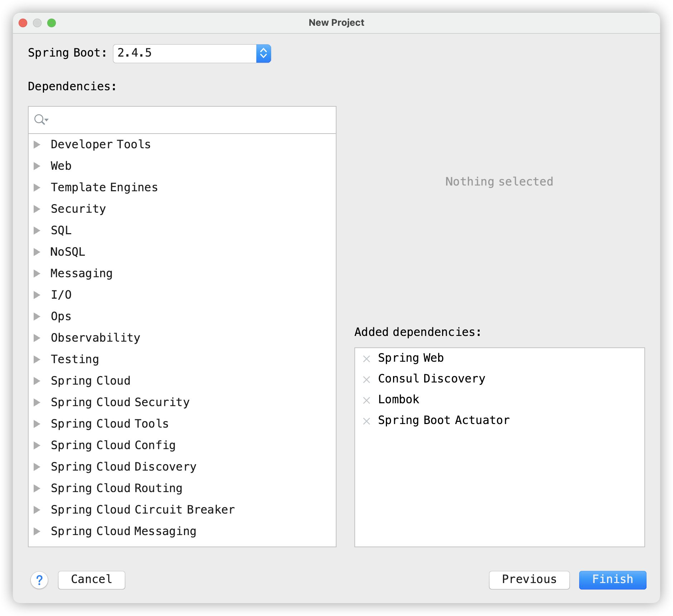Select the Developer Tools row
Image resolution: width=673 pixels, height=616 pixels.
[182, 144]
